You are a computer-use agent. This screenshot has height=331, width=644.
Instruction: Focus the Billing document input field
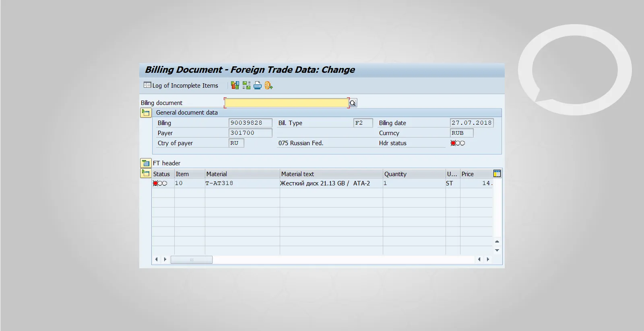point(286,103)
